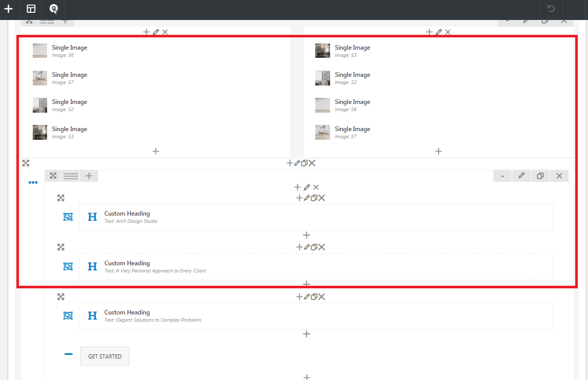The height and width of the screenshot is (380, 588).
Task: Click blue container icon beside Elegant Solutions
Action: tap(68, 316)
